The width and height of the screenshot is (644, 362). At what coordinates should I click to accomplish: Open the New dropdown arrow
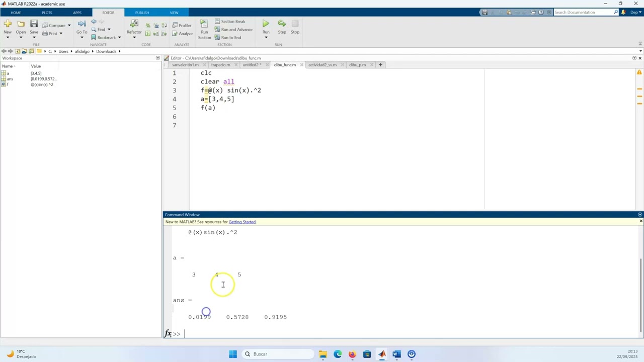(8, 37)
